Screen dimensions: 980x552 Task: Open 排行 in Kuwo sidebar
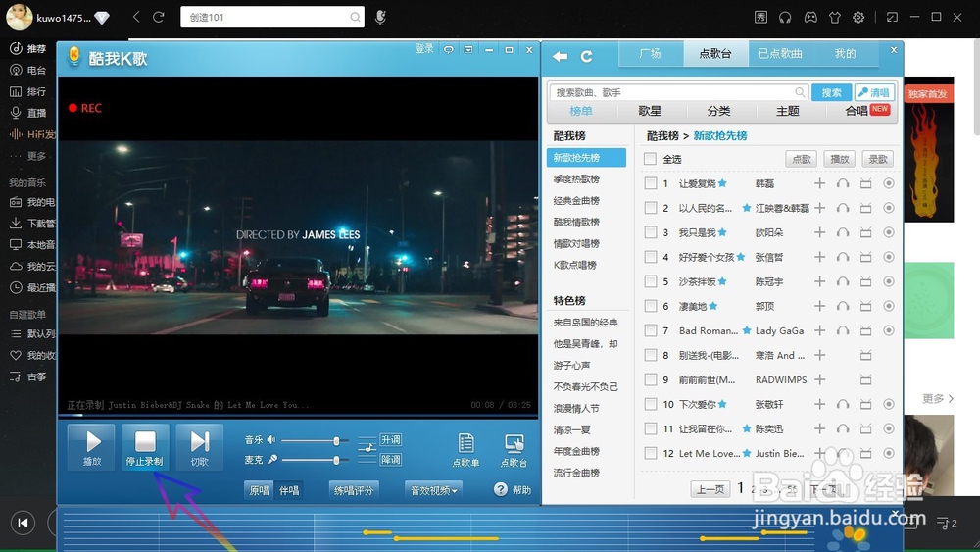pos(28,91)
